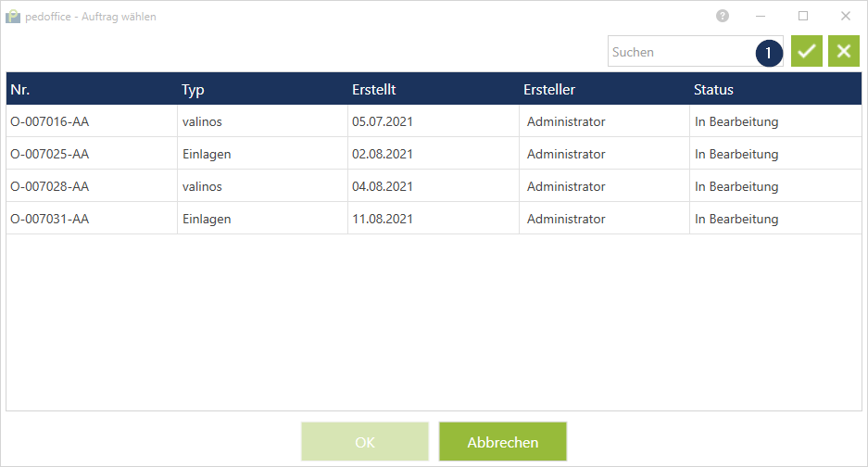Click the numbered badge 1 marker
868x467 pixels.
(768, 53)
